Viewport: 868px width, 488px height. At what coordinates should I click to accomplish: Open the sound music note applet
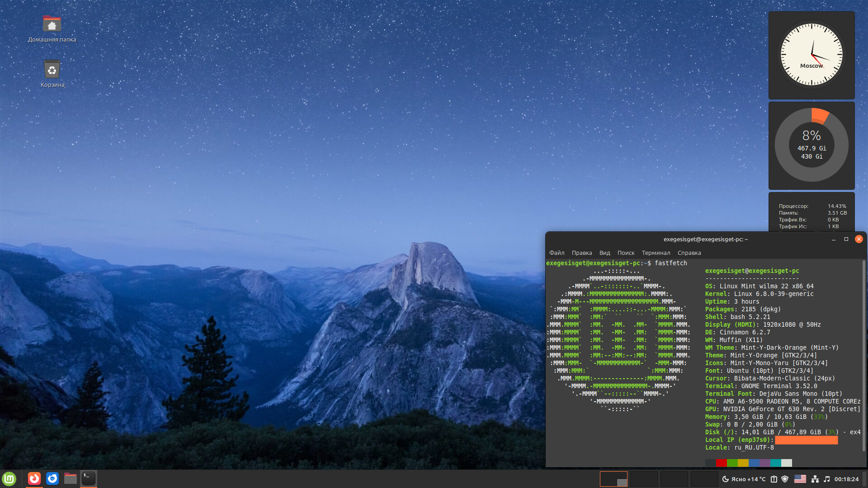pos(827,479)
